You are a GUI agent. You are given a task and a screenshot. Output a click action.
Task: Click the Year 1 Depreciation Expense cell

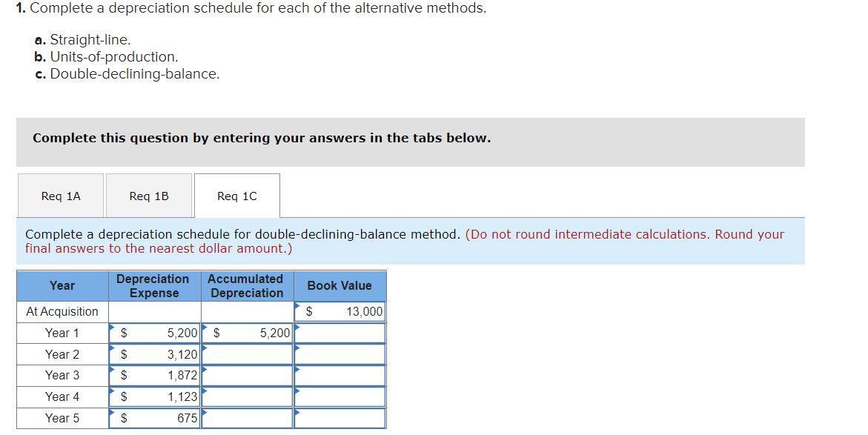pos(156,333)
